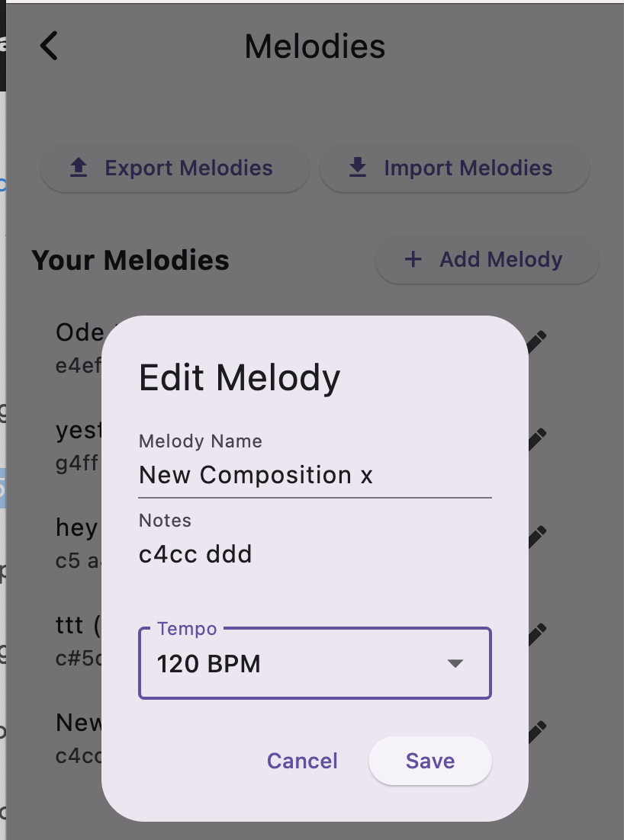Click the Export Melodies button
Image resolution: width=624 pixels, height=840 pixels.
click(175, 168)
